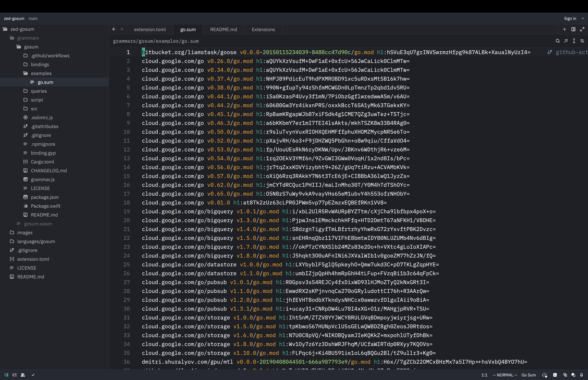Click the diagnostics checkmark in status bar

[x=33, y=375]
